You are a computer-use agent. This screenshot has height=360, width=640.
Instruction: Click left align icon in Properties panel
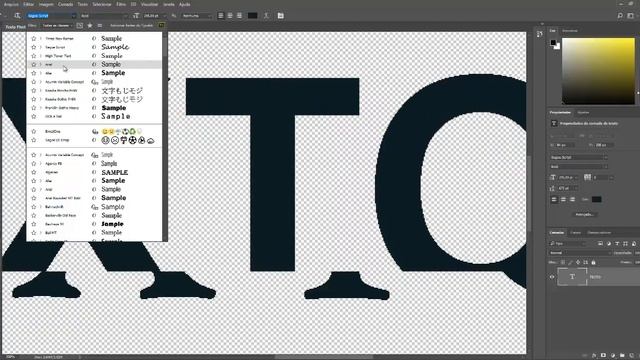[x=554, y=200]
